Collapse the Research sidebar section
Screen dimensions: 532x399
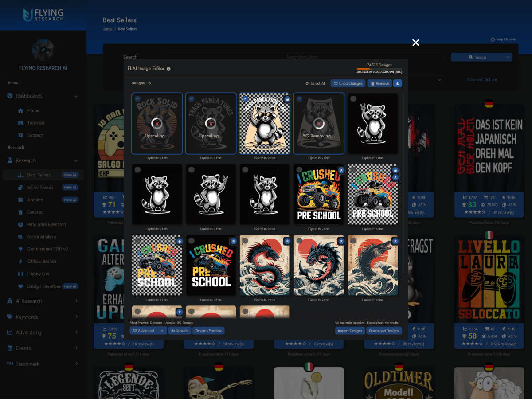(76, 161)
